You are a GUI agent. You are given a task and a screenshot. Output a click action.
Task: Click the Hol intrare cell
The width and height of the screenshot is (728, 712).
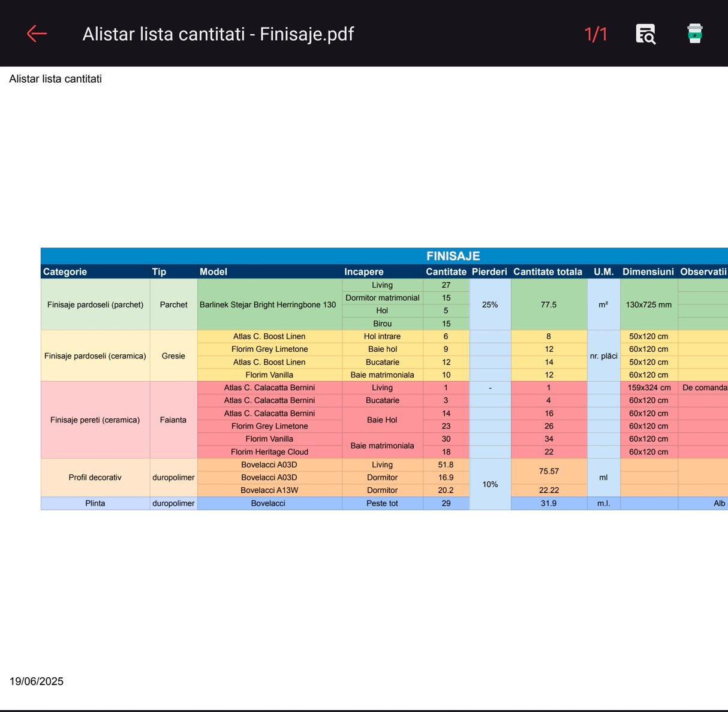point(383,336)
